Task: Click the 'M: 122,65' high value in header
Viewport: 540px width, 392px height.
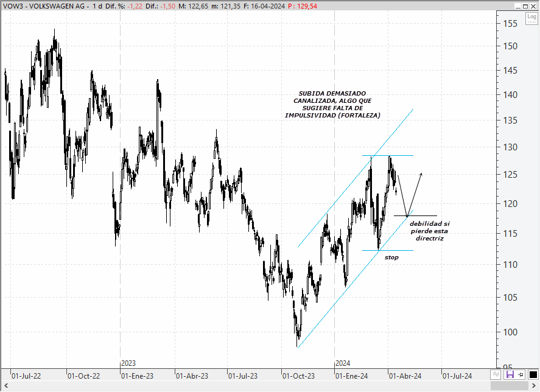Action: point(193,6)
